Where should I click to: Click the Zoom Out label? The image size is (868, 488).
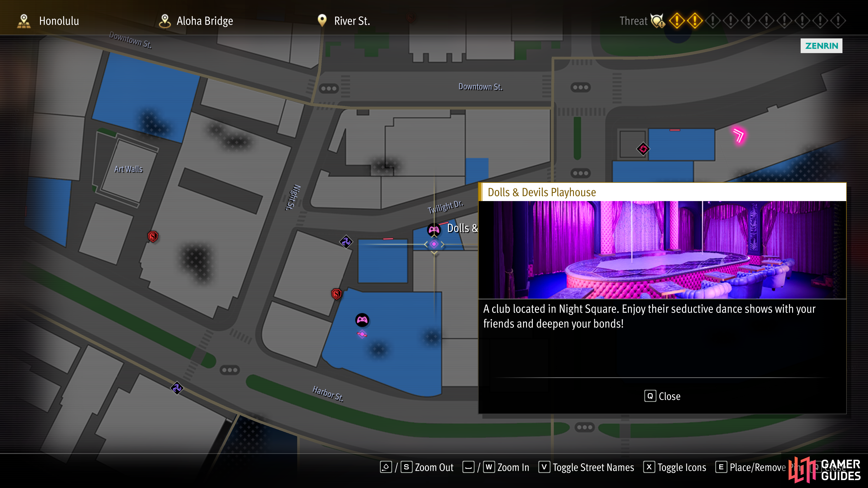(434, 467)
